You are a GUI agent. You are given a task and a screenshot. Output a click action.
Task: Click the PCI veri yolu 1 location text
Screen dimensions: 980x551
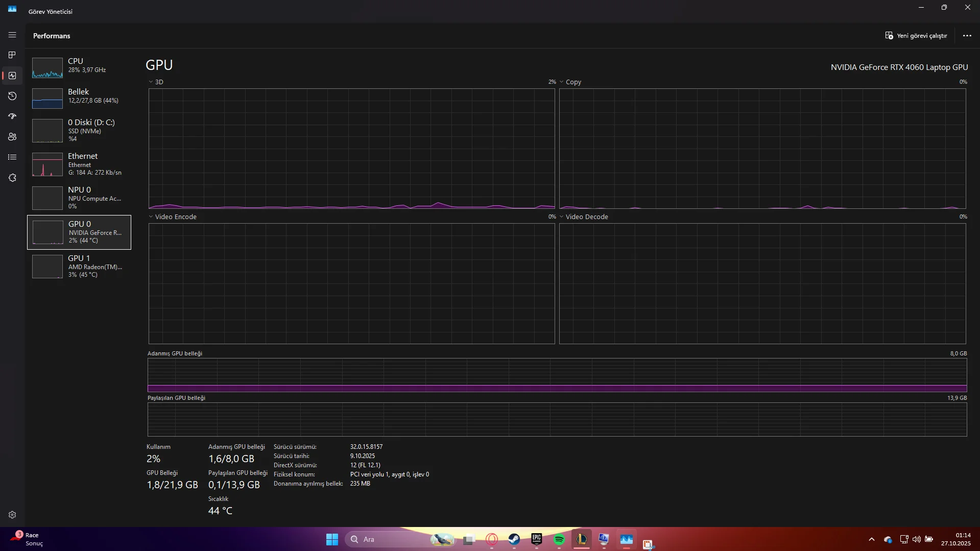[x=390, y=474]
